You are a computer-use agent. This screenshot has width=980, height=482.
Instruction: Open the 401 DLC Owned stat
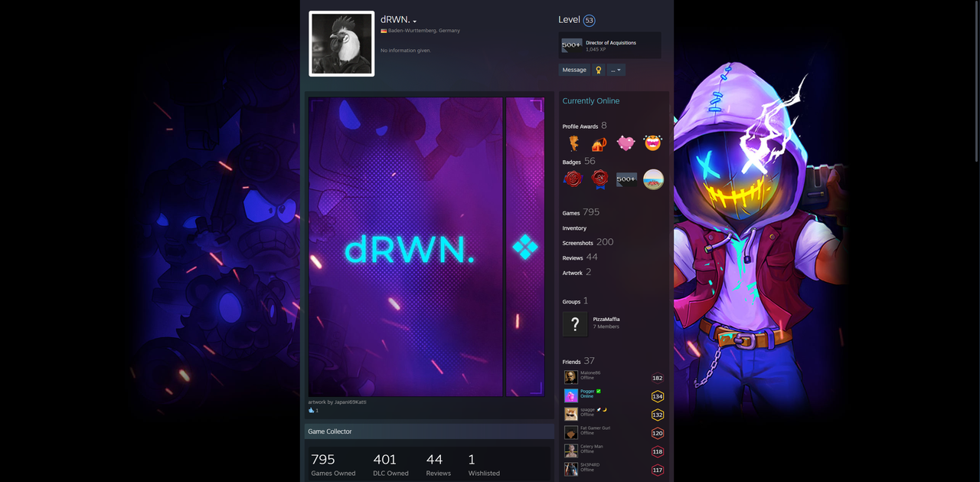tap(390, 464)
